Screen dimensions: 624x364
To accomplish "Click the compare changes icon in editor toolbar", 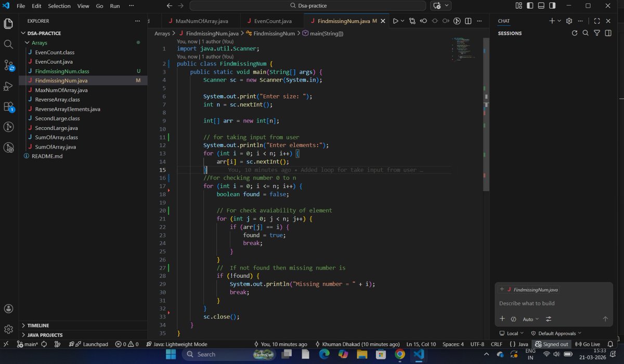I will (x=412, y=21).
